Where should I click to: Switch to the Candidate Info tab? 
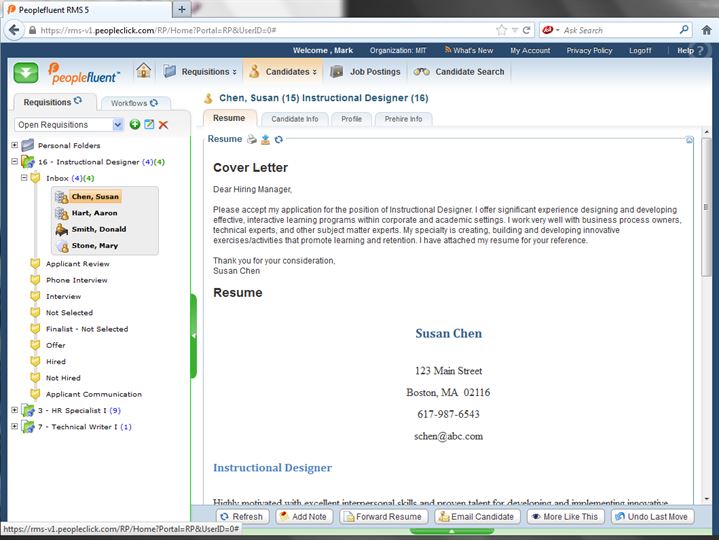pos(294,119)
